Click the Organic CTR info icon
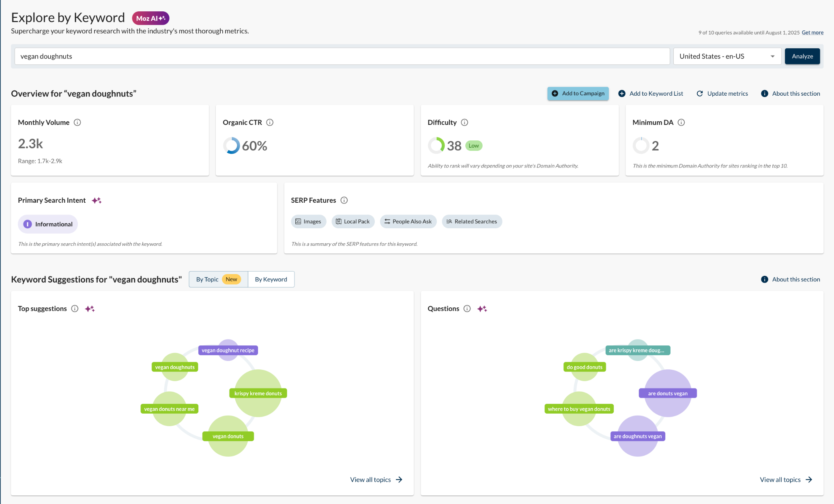The height and width of the screenshot is (504, 834). click(x=270, y=122)
